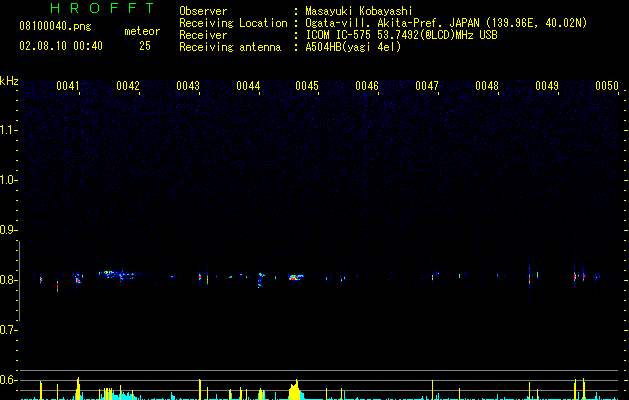Screen dimensions: 629x400
Task: Click the 0050 time marker
Action: [607, 86]
